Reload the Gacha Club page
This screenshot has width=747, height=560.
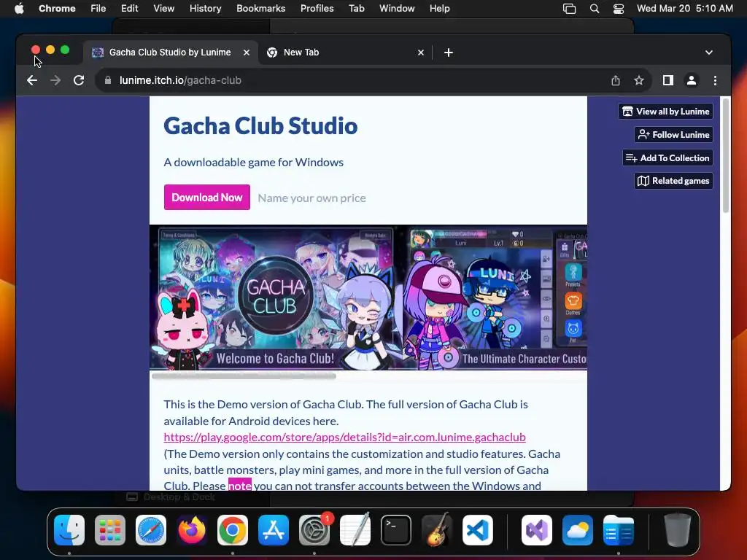pos(79,80)
